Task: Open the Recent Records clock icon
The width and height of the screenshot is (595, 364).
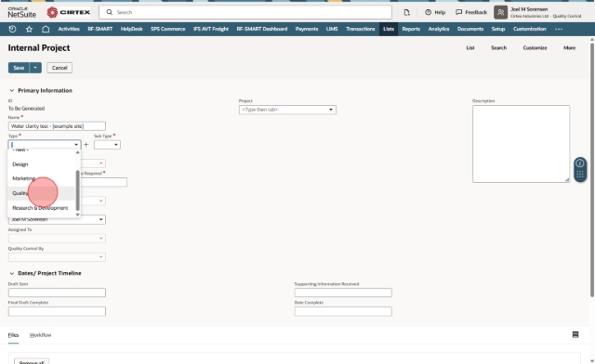Action: 12,29
